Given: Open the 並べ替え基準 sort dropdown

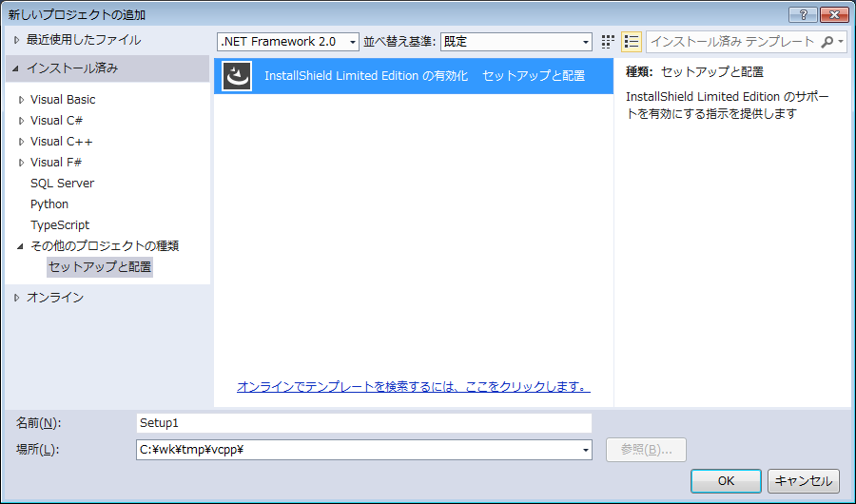Looking at the screenshot, I should 516,42.
